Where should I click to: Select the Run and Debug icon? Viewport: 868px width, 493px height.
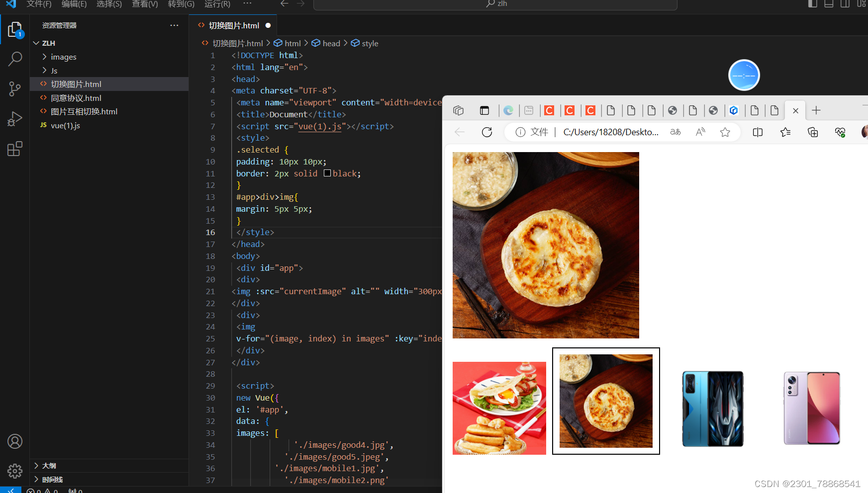(15, 118)
